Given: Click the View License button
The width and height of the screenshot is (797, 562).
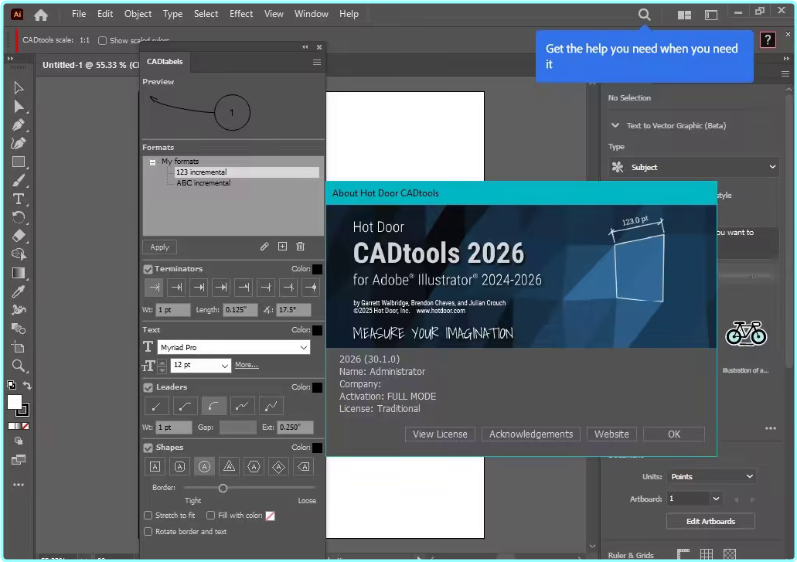Looking at the screenshot, I should point(440,434).
